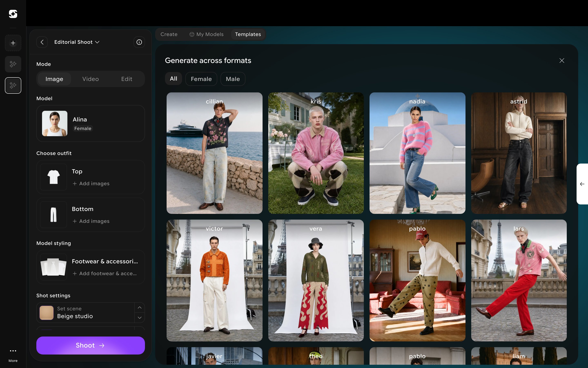Image resolution: width=588 pixels, height=368 pixels.
Task: Click the My Models face icon
Action: tap(192, 34)
